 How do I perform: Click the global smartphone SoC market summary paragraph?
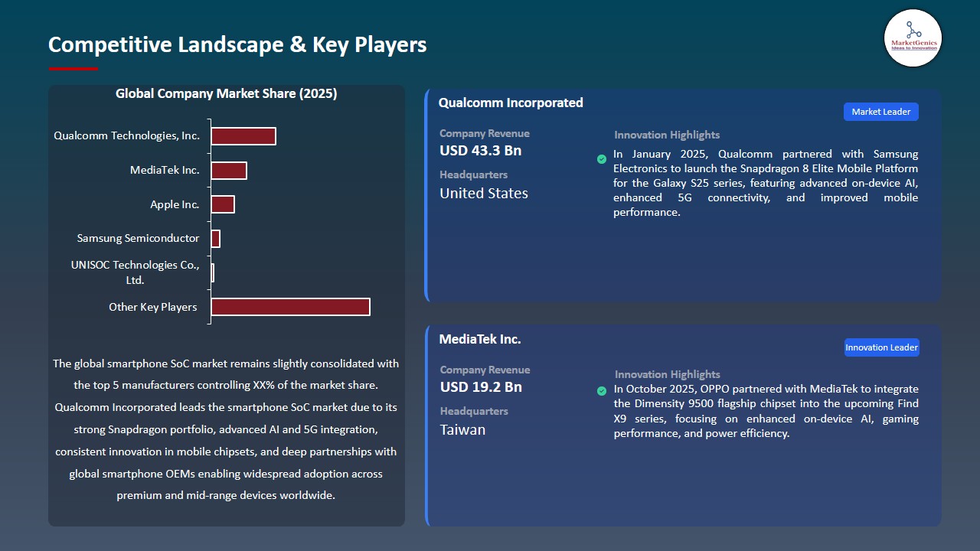226,429
